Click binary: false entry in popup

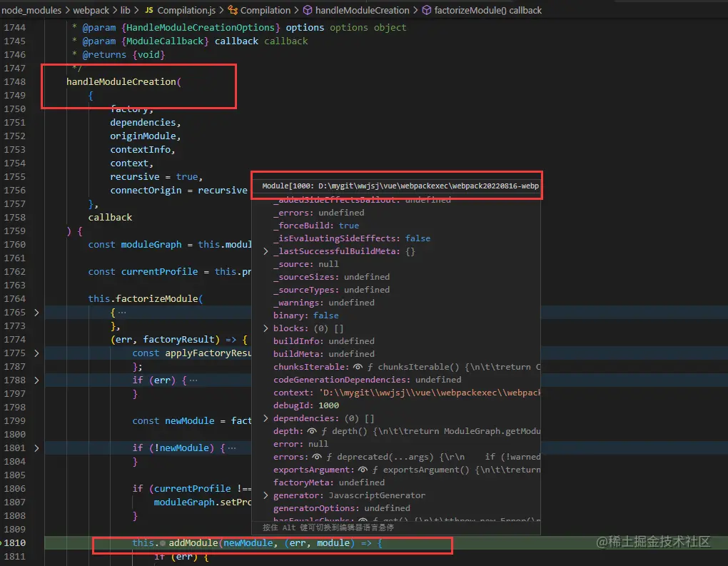click(x=306, y=315)
